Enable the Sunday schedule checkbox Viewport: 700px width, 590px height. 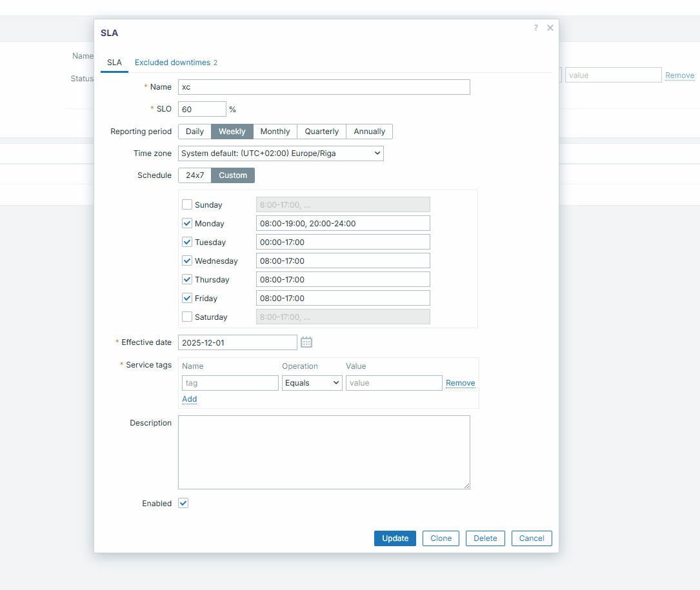187,204
